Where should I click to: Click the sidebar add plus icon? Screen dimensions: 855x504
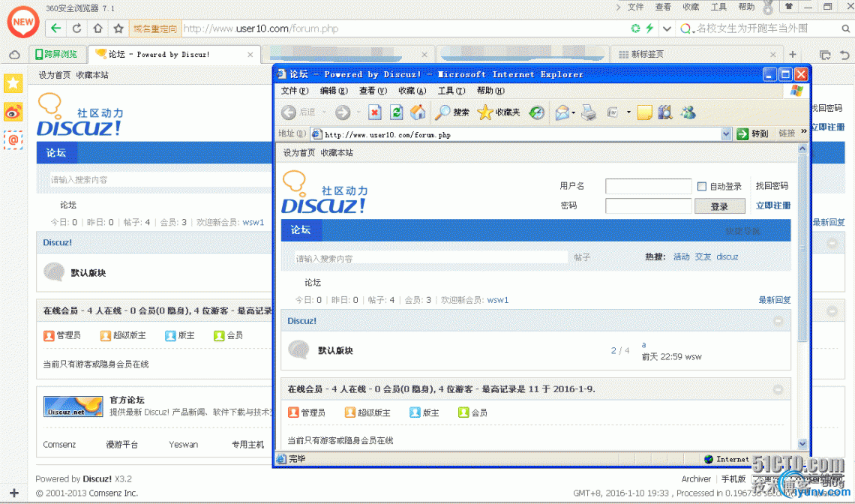tap(14, 493)
